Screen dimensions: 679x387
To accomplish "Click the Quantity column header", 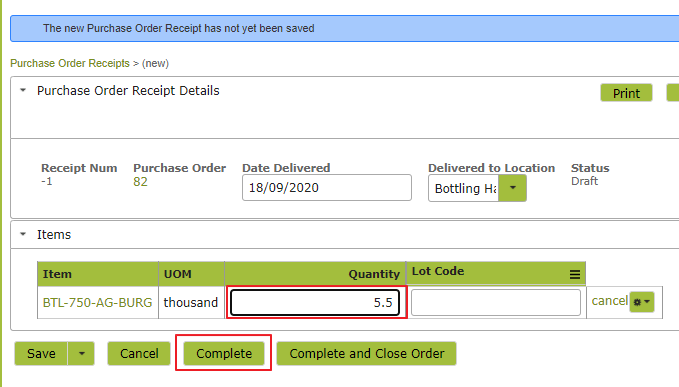I will (x=315, y=274).
